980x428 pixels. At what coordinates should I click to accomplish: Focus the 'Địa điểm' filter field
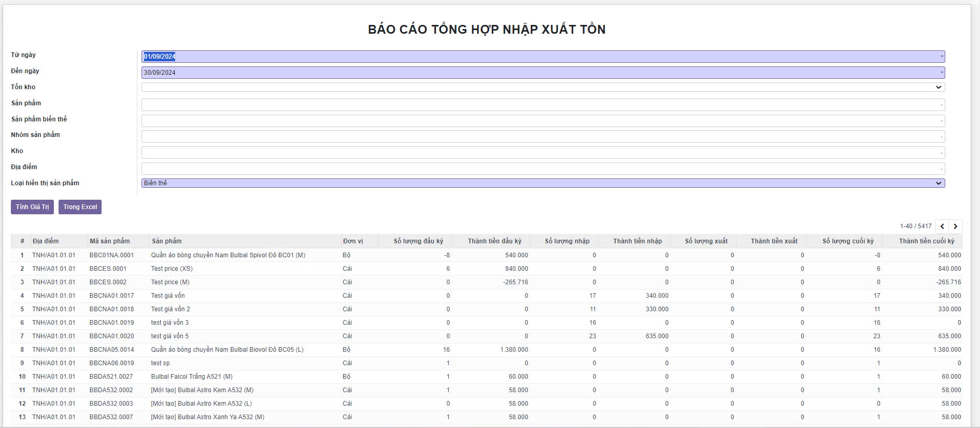pyautogui.click(x=543, y=169)
